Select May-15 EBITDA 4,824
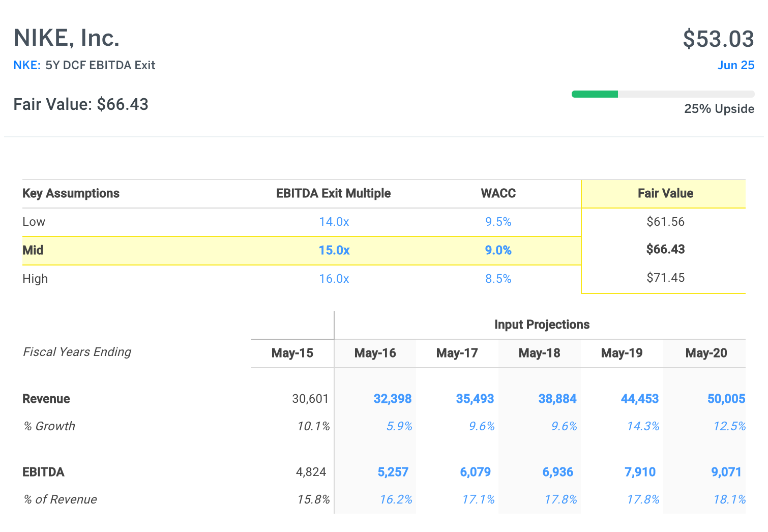 pos(311,472)
